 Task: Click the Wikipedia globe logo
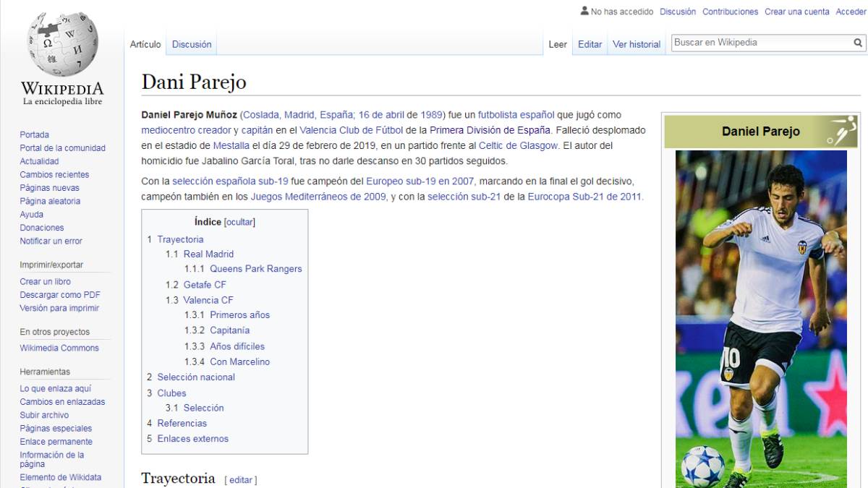click(62, 45)
